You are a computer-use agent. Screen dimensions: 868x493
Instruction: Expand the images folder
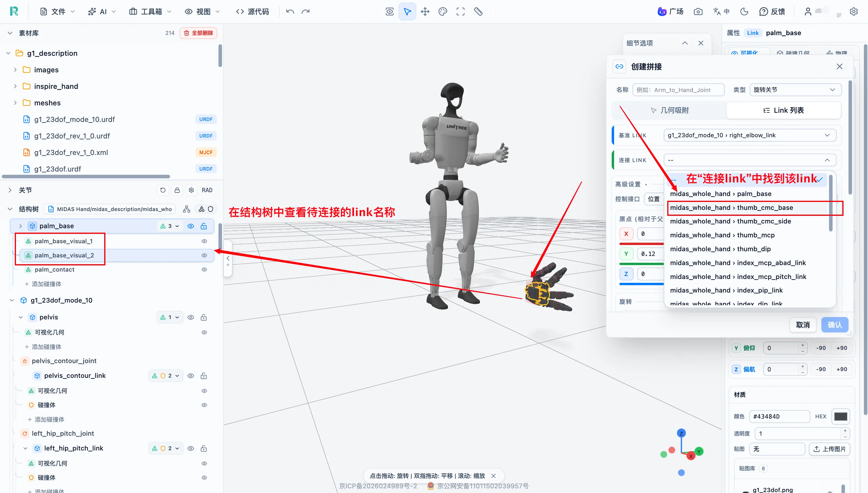tap(15, 70)
